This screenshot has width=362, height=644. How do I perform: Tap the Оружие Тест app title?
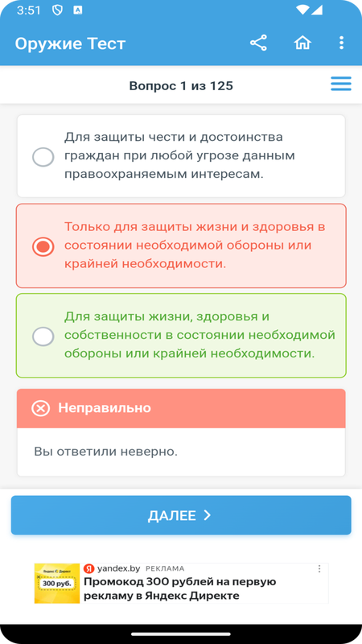click(70, 43)
